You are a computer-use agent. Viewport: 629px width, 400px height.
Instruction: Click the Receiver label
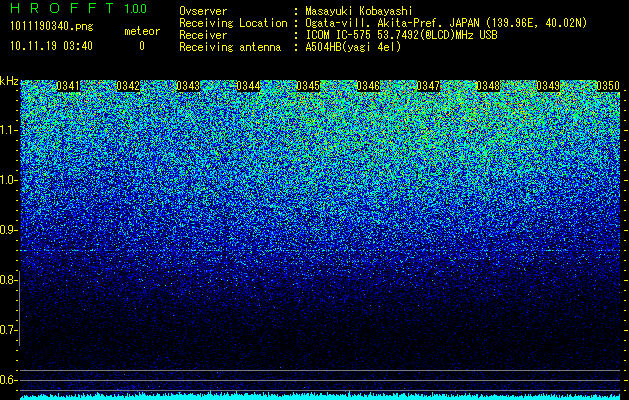203,35
